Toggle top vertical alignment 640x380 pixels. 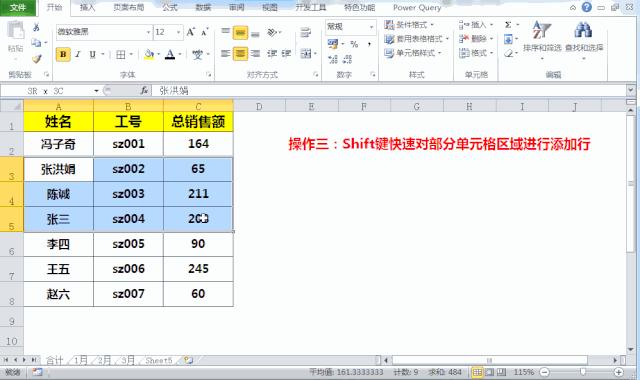(x=225, y=32)
